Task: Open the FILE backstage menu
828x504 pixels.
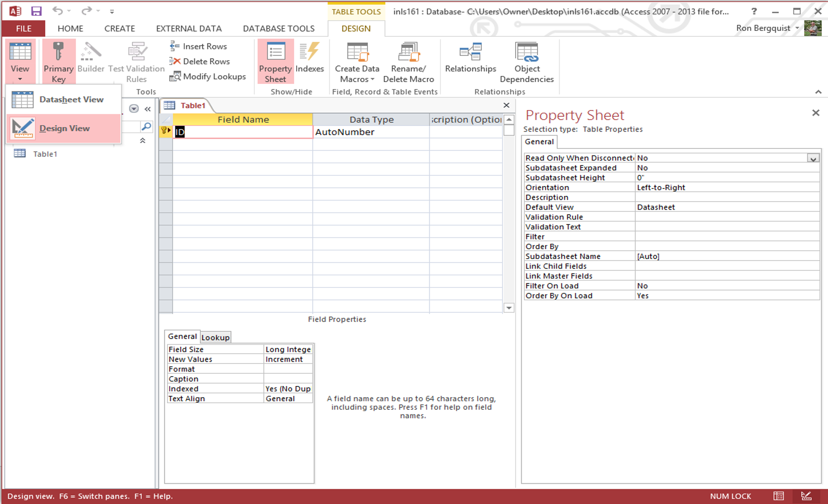Action: [x=24, y=28]
